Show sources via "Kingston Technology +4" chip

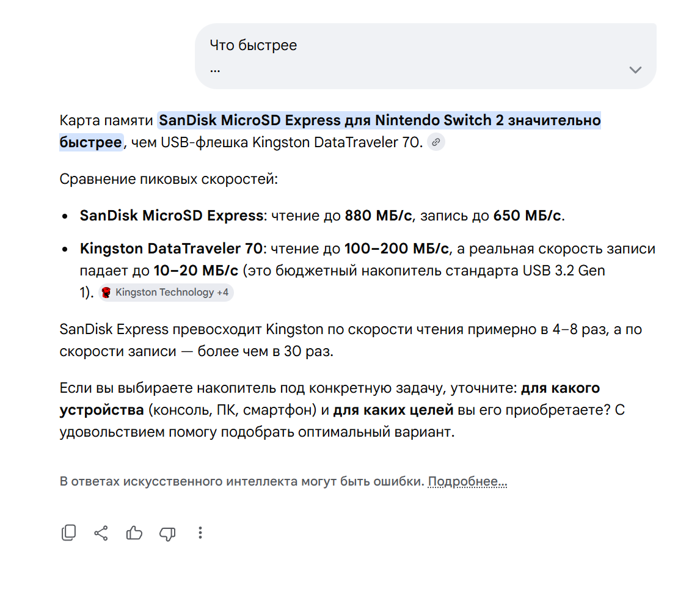click(166, 293)
